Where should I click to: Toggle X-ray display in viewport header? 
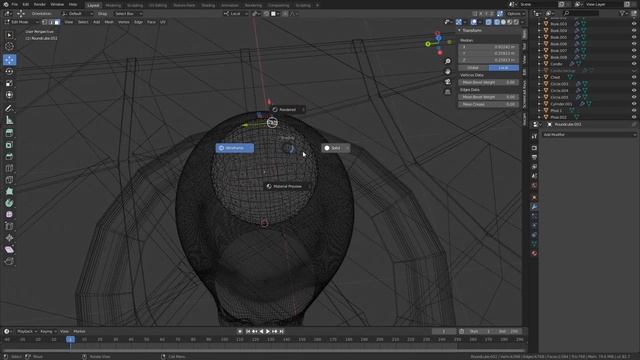click(x=489, y=22)
